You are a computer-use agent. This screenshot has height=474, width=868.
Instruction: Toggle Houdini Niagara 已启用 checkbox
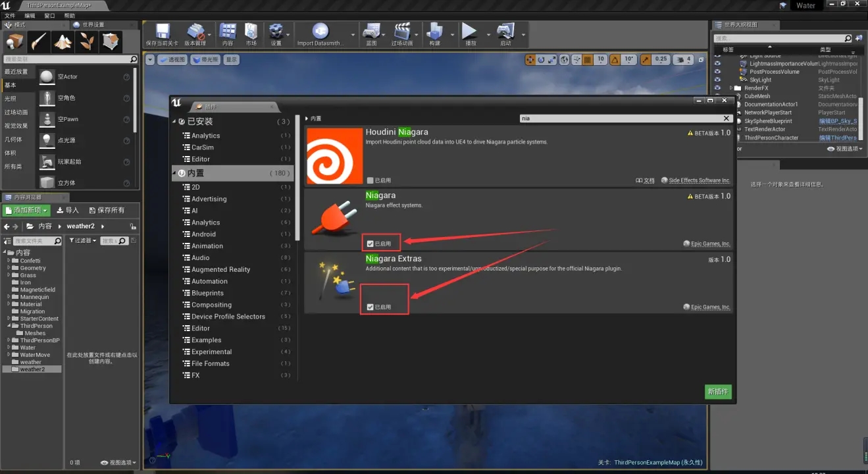370,180
